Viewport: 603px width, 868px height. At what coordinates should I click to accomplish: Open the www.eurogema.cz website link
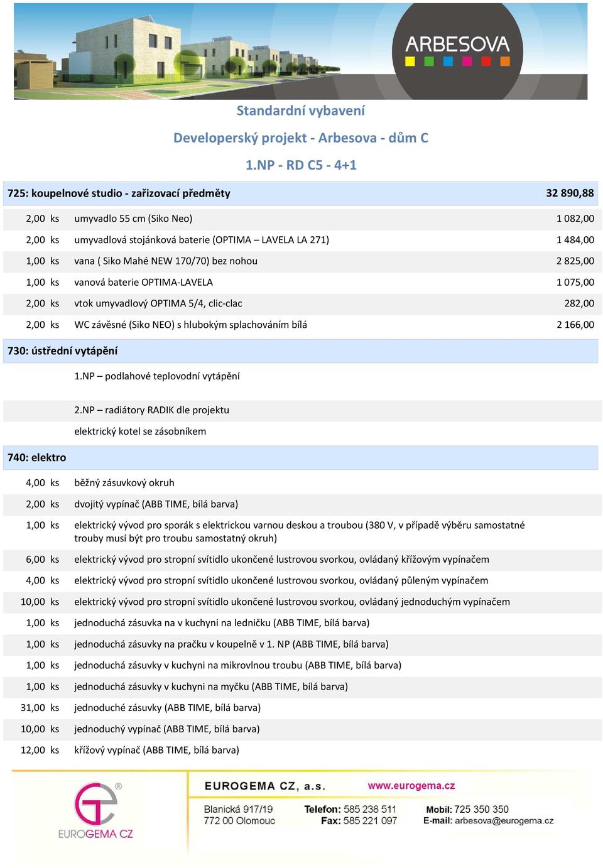coord(411,786)
